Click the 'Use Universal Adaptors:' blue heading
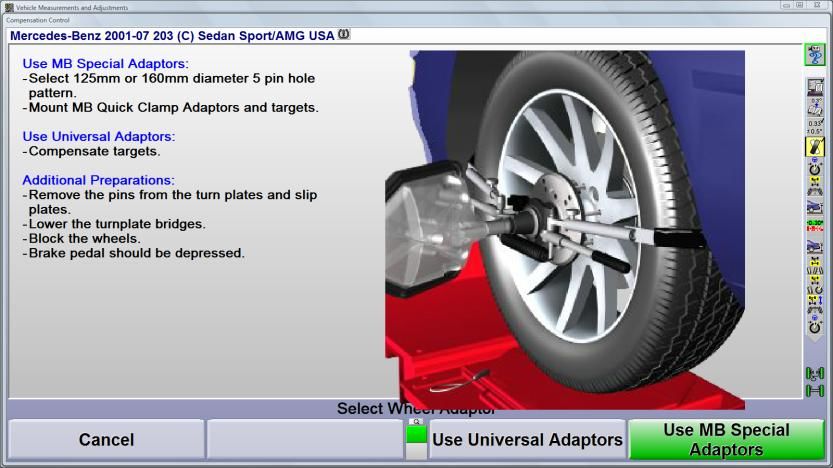Image resolution: width=833 pixels, height=468 pixels. (98, 136)
